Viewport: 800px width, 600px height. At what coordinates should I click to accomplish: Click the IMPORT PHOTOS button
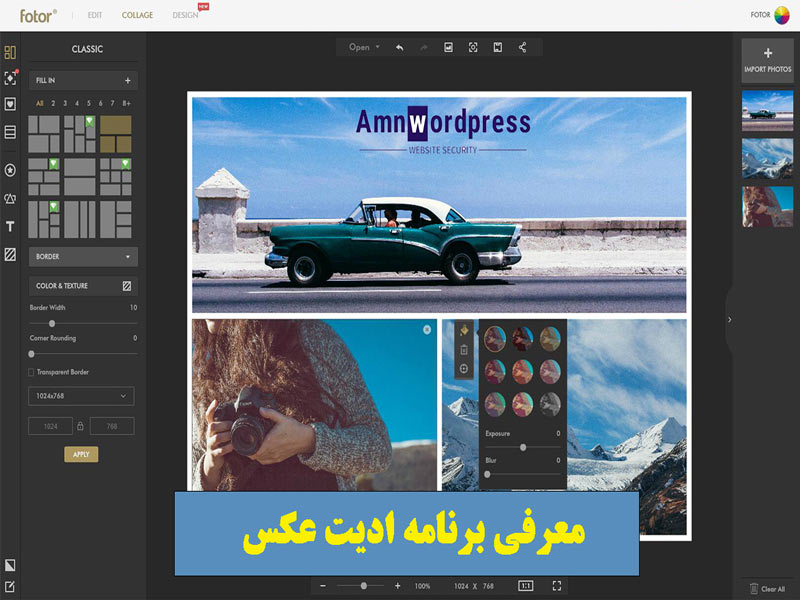tap(768, 61)
